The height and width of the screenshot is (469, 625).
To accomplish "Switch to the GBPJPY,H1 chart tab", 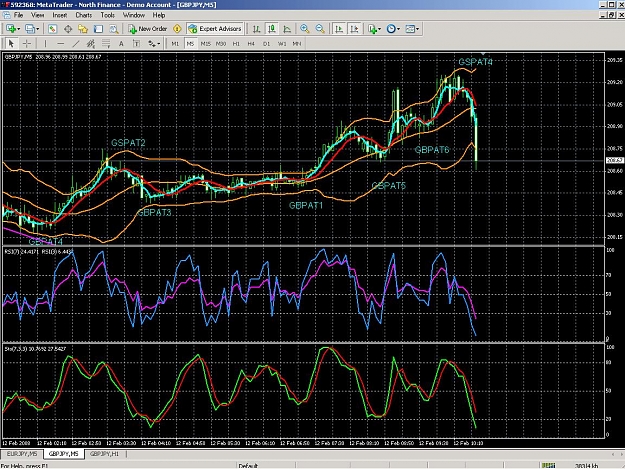I will (104, 454).
